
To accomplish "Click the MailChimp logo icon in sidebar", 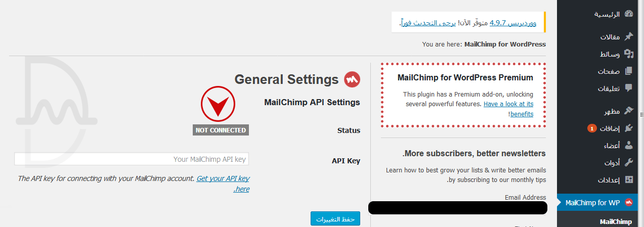I will [x=629, y=203].
